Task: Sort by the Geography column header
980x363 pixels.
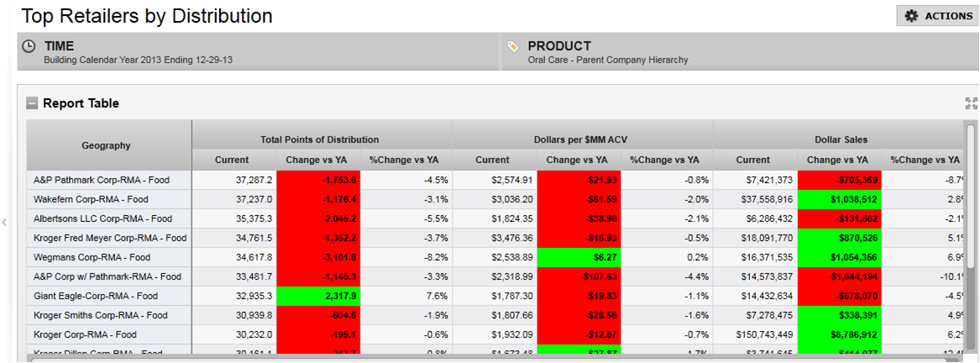Action: 106,145
